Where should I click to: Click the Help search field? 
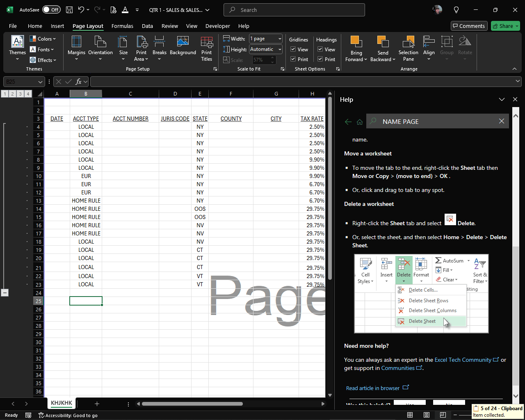click(x=438, y=121)
